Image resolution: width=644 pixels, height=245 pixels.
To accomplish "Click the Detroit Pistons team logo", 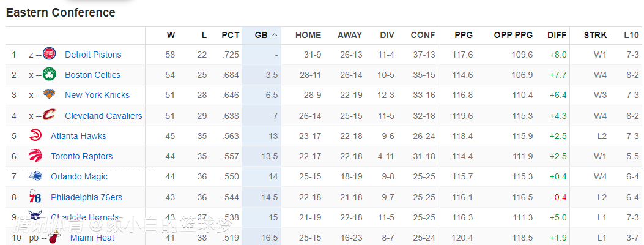I will (50, 55).
